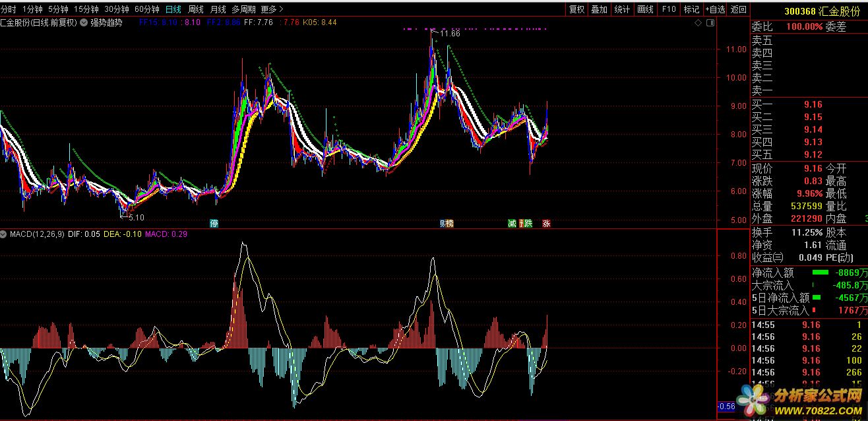
Task: Open the 复权 adjustment option
Action: [x=576, y=9]
